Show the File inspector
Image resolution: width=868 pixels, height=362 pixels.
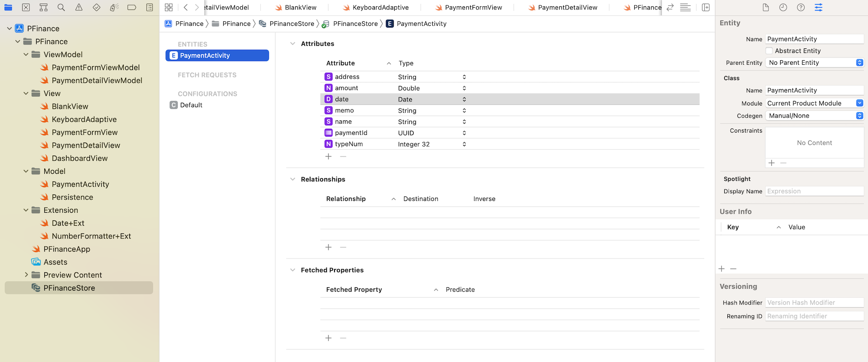click(765, 7)
